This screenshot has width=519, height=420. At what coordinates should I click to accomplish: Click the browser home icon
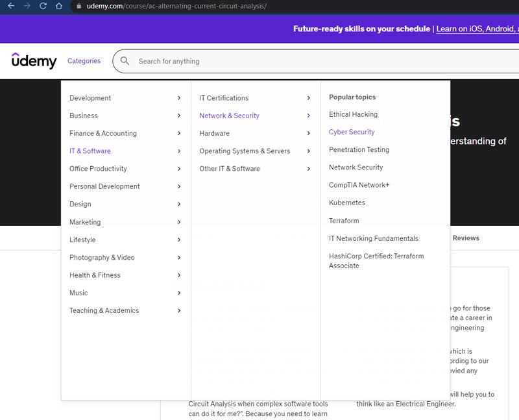pos(59,6)
